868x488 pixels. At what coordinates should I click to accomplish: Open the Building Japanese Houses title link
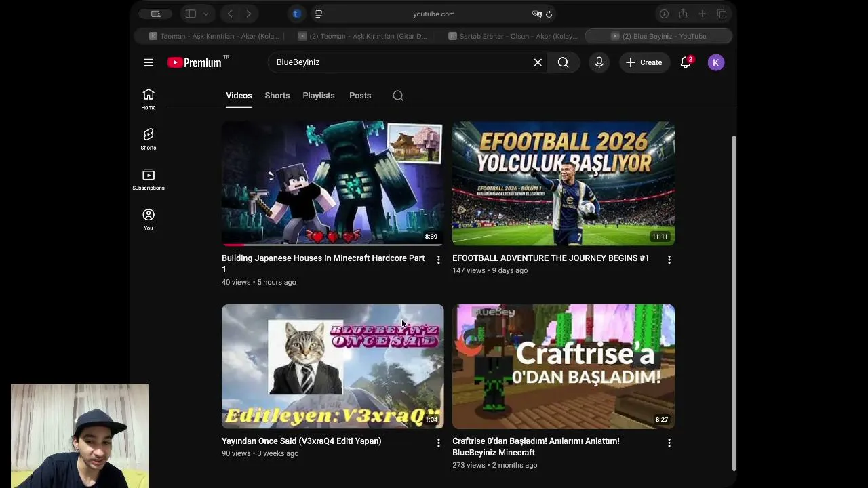[x=323, y=264]
